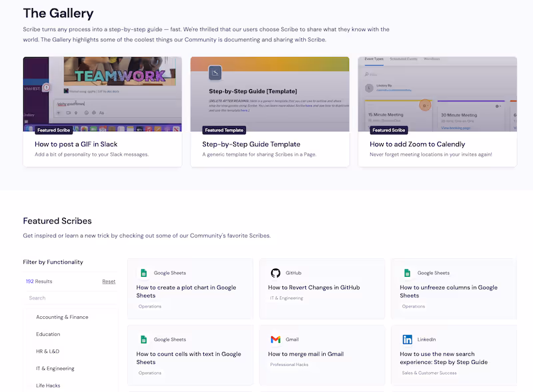Filter by IT & Engineering

pyautogui.click(x=55, y=368)
